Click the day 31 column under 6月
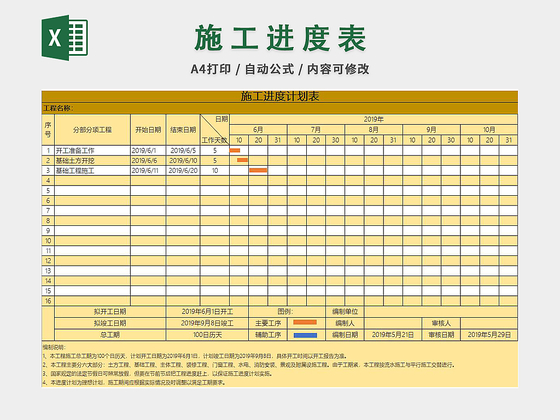The width and height of the screenshot is (560, 420). coord(278,140)
